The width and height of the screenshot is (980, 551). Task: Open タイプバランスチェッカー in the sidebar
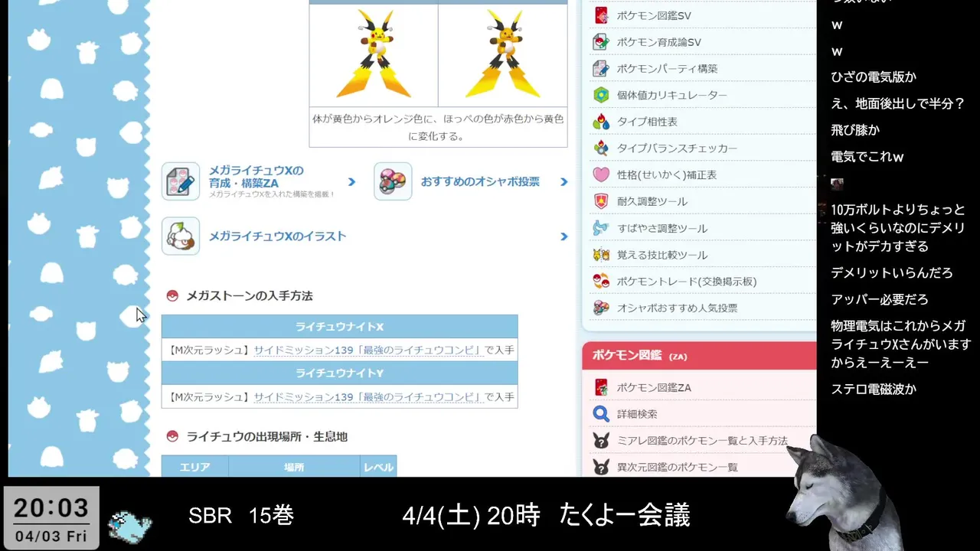[x=677, y=148]
